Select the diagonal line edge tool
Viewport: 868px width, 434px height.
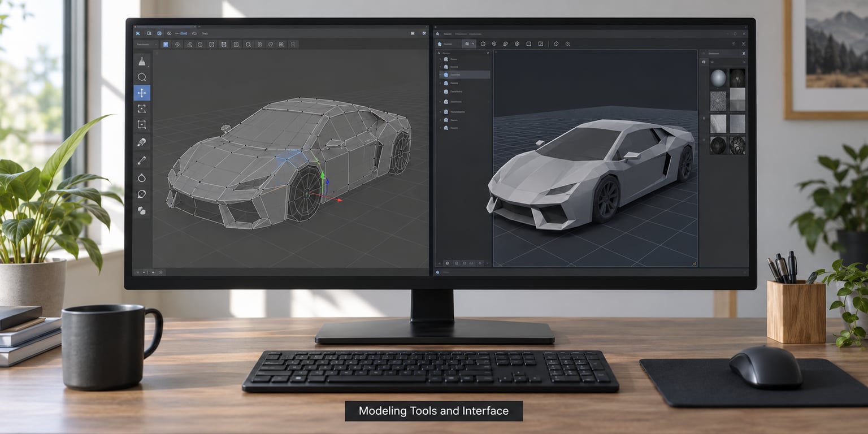coord(142,160)
